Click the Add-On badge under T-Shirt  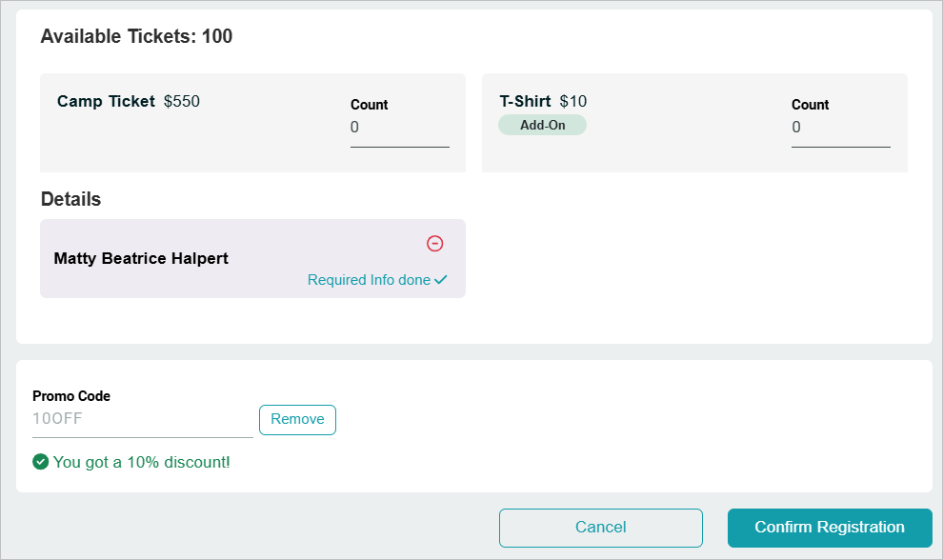pyautogui.click(x=542, y=125)
